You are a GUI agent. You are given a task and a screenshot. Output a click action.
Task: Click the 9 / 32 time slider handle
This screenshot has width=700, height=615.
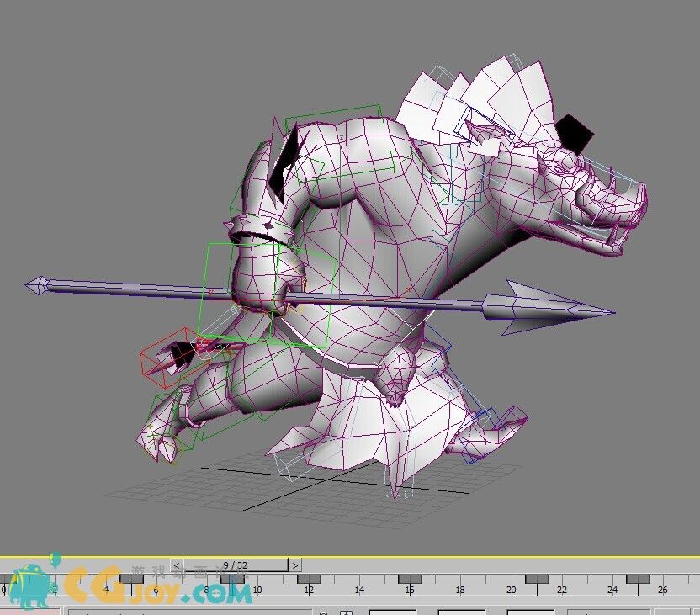tap(236, 565)
